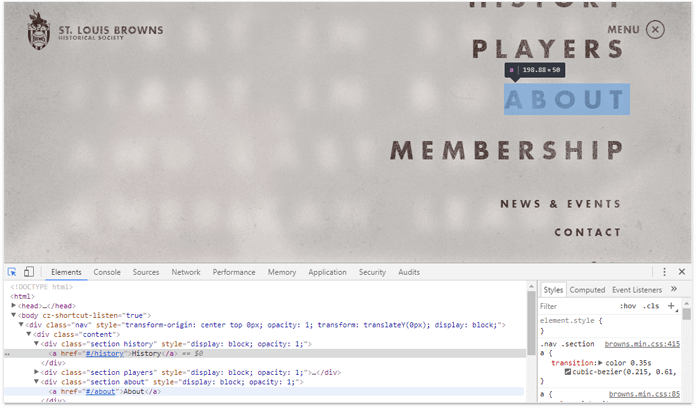Viewport: 696px width, 408px height.
Task: Switch to the Console tab
Action: click(x=107, y=272)
